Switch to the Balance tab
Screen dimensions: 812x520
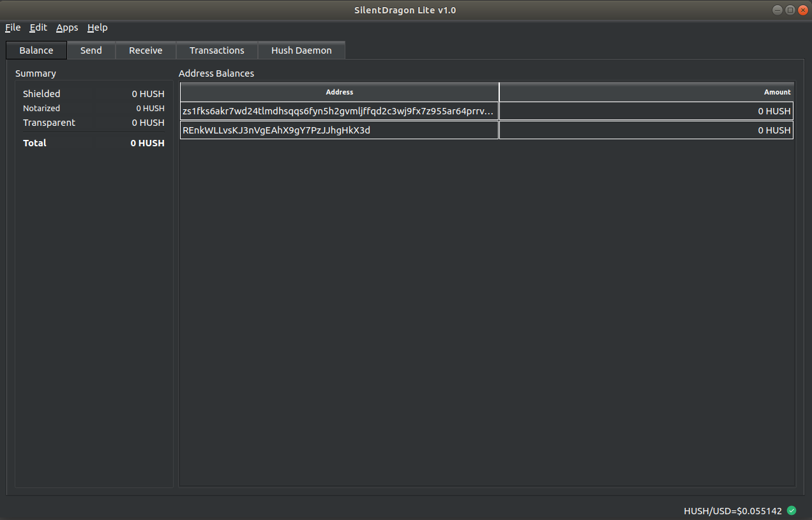pos(36,50)
